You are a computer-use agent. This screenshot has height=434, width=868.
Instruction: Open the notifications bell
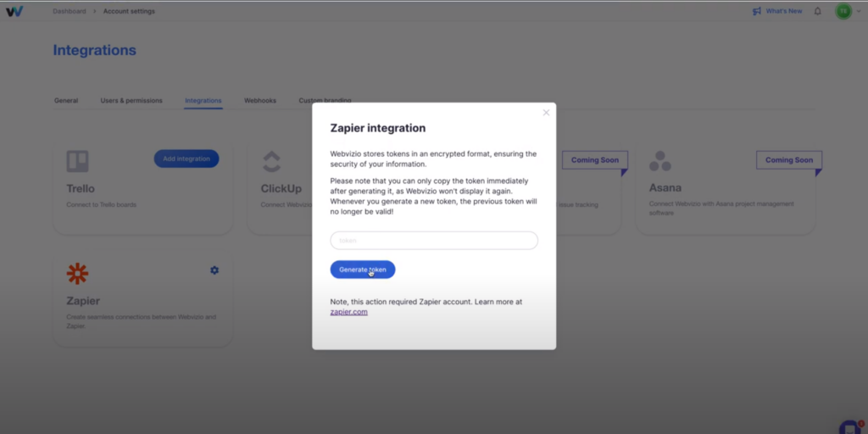click(818, 11)
